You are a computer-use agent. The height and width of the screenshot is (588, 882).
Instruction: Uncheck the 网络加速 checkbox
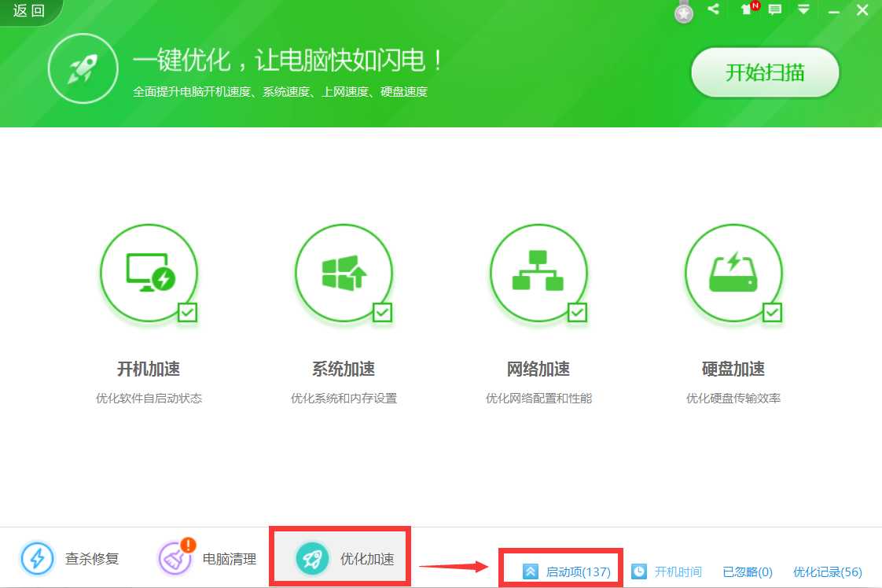tap(577, 312)
